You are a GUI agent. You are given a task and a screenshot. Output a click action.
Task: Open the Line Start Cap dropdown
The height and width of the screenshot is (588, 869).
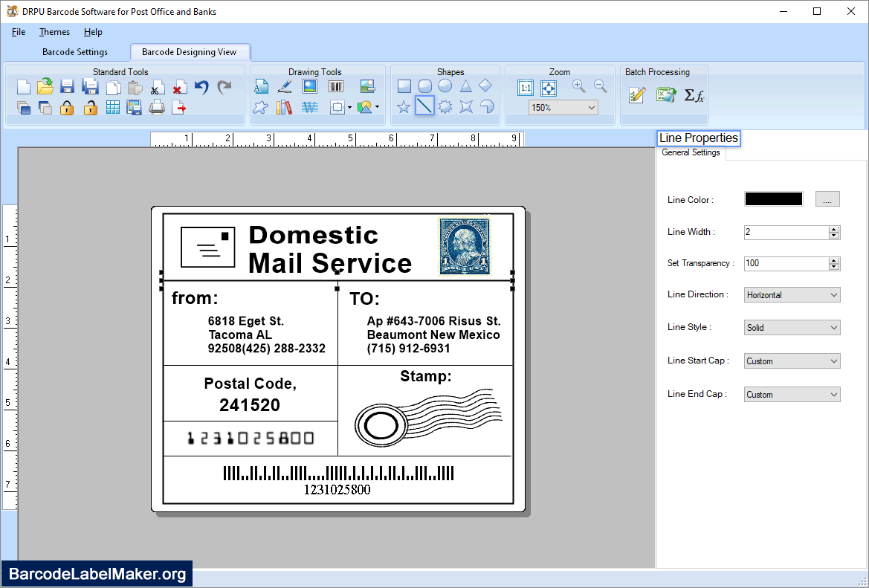[792, 361]
